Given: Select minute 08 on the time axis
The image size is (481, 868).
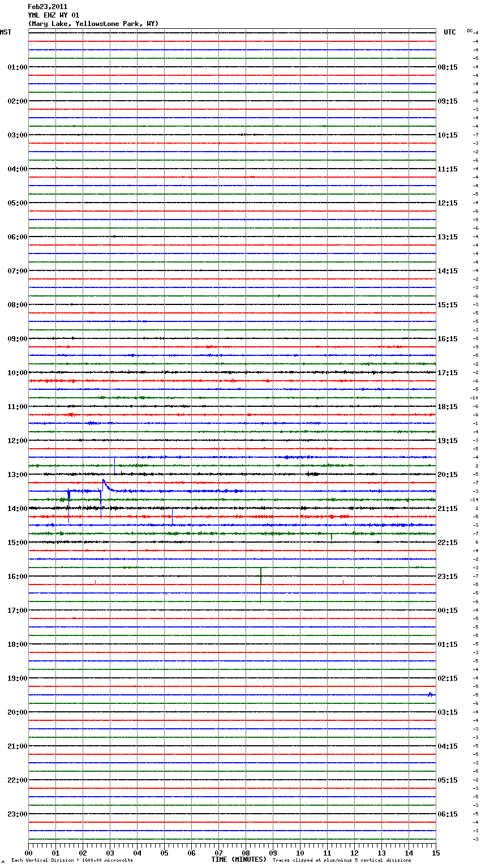Looking at the screenshot, I should 246,853.
